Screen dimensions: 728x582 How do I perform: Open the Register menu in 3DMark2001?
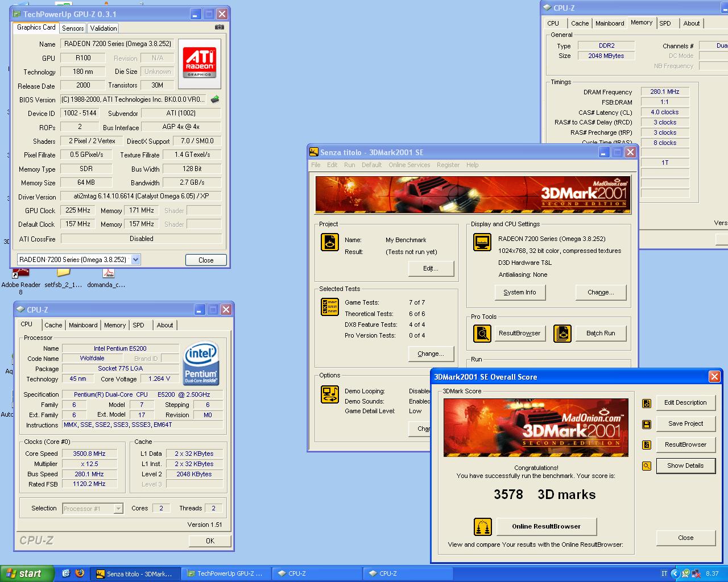448,165
